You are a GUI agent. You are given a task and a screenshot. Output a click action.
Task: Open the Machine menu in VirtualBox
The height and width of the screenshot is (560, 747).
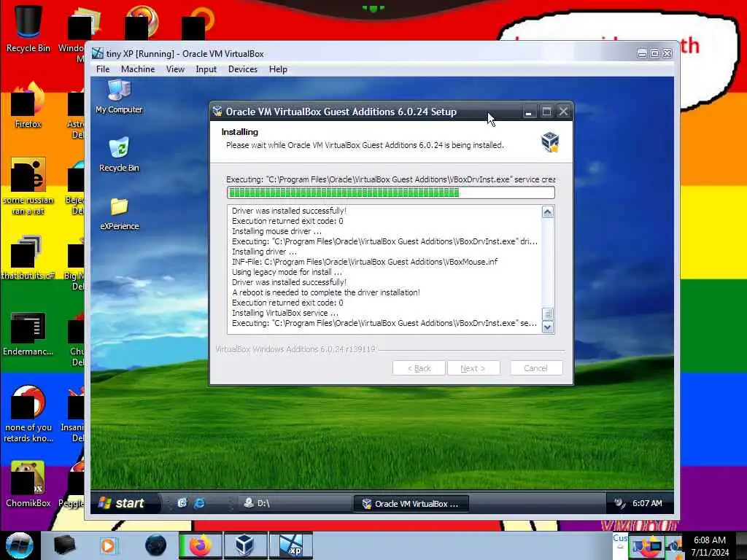click(138, 69)
